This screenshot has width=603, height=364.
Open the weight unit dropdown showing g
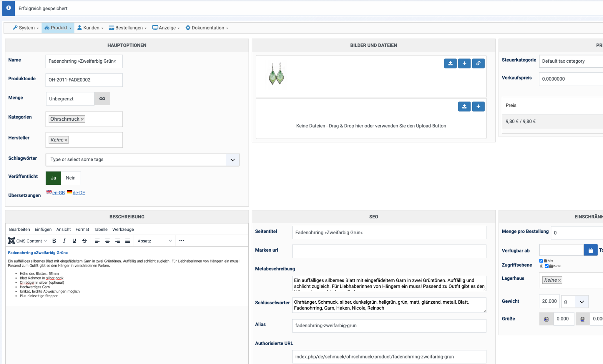click(x=575, y=302)
